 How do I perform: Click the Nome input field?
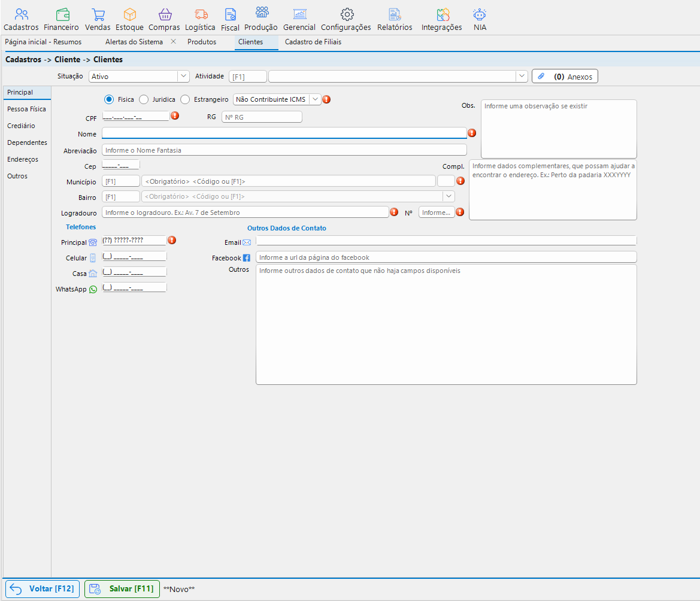[284, 133]
